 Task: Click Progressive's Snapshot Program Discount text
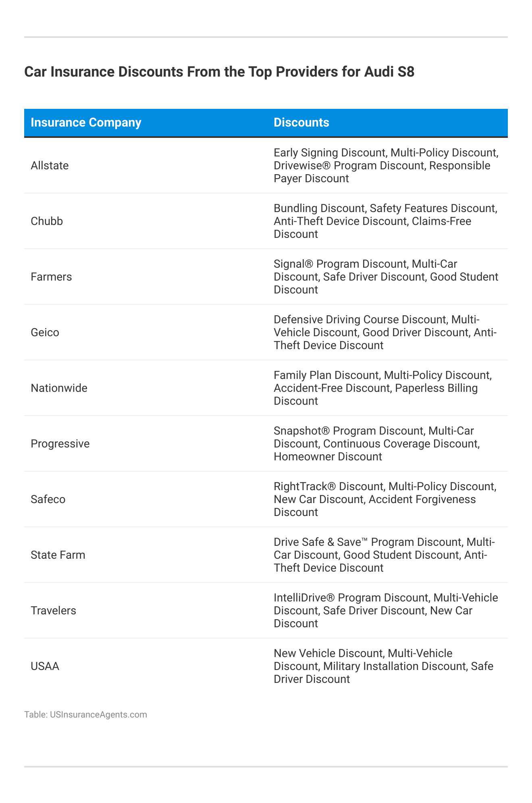tap(349, 431)
